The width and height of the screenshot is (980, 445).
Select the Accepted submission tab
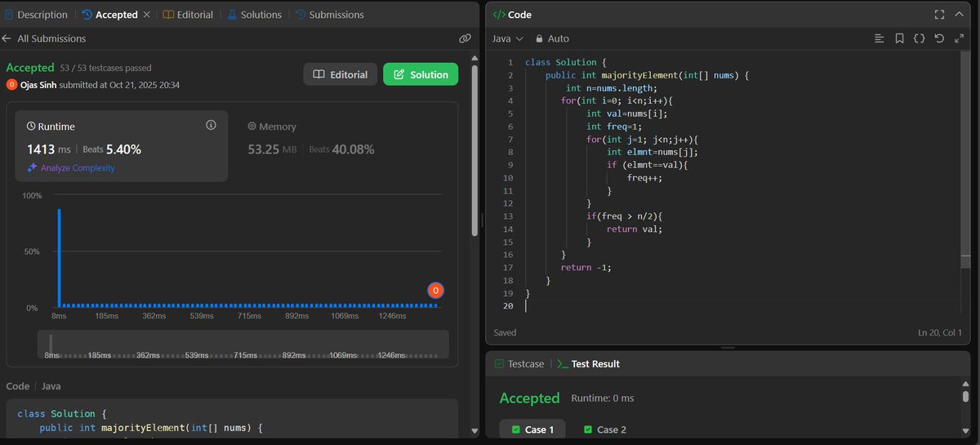tap(109, 15)
